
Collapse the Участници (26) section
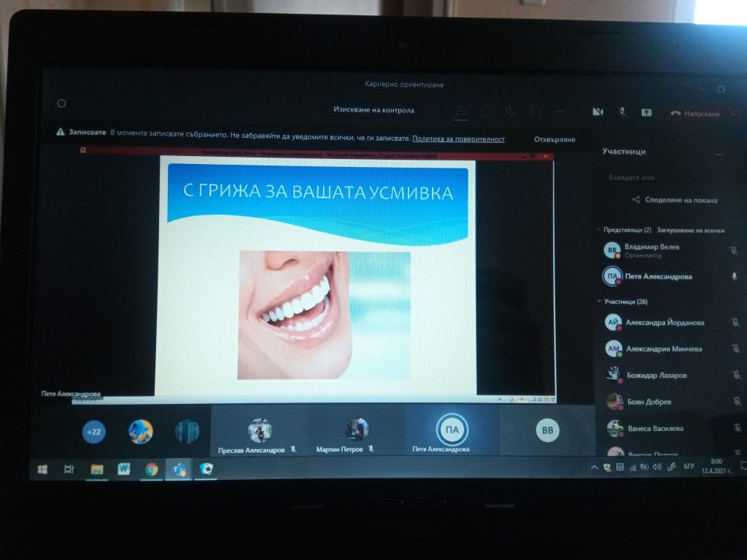coord(599,301)
